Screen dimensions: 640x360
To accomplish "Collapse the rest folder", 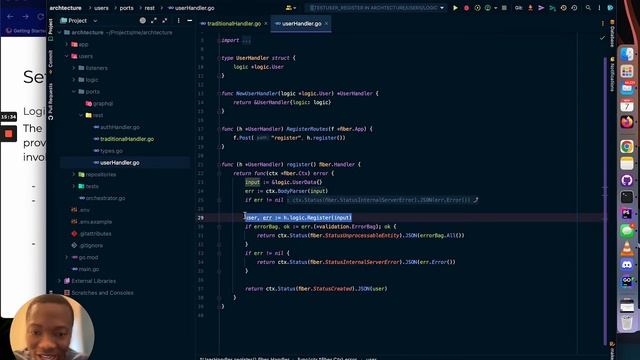I will pyautogui.click(x=81, y=115).
